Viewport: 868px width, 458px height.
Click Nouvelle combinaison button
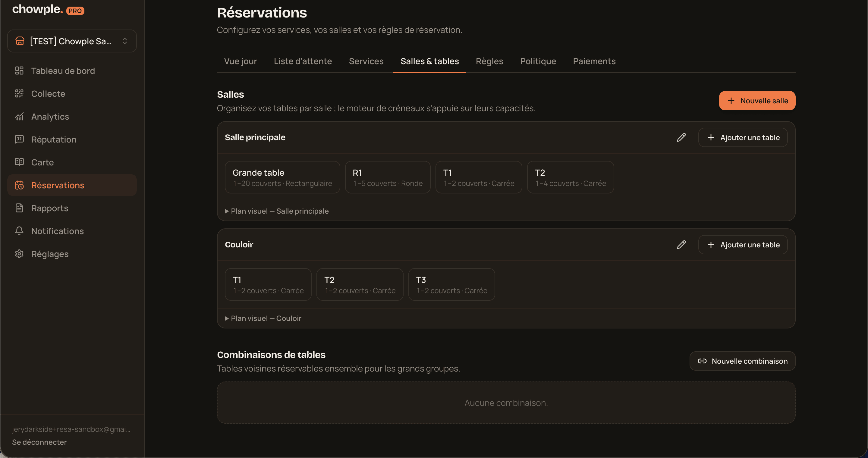(742, 361)
